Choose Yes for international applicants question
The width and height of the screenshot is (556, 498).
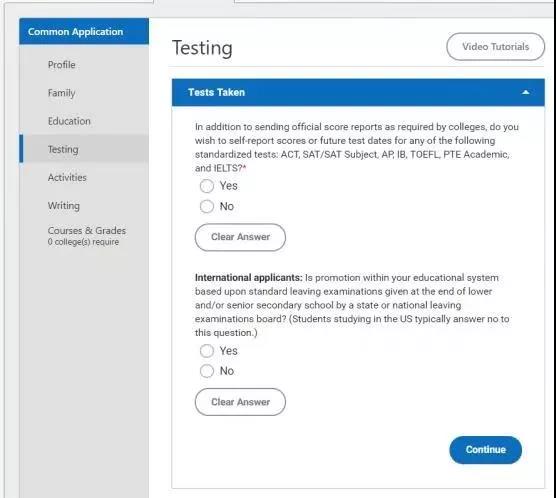pyautogui.click(x=207, y=351)
